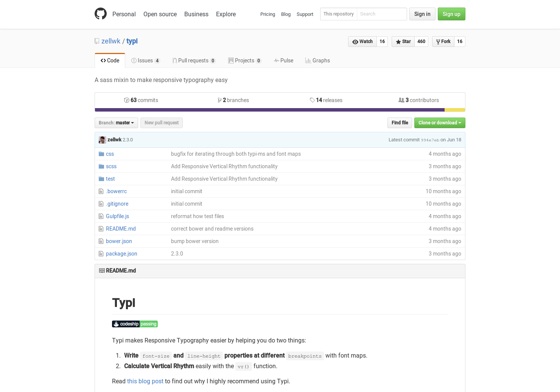View the 3 contributors
Screen dimensions: 560x392
click(x=419, y=100)
